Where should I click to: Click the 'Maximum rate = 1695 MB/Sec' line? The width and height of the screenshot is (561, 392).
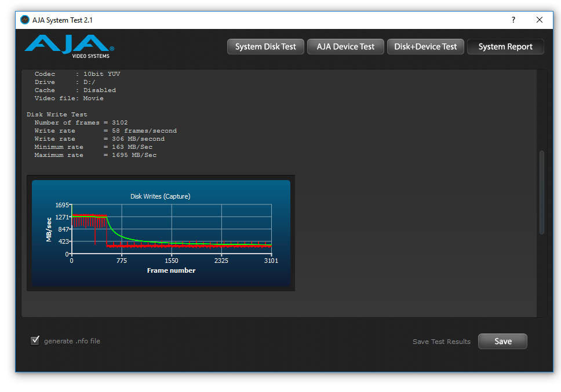coord(95,155)
